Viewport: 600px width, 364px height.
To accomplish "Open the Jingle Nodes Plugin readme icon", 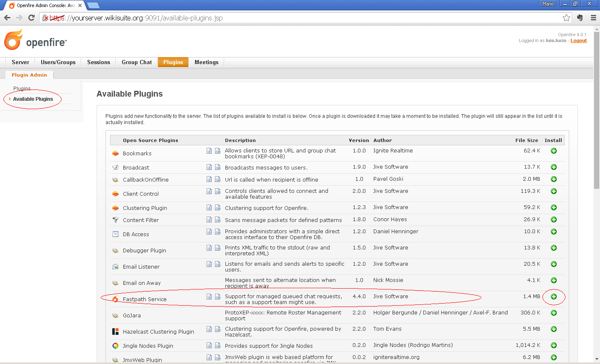I will tap(209, 345).
